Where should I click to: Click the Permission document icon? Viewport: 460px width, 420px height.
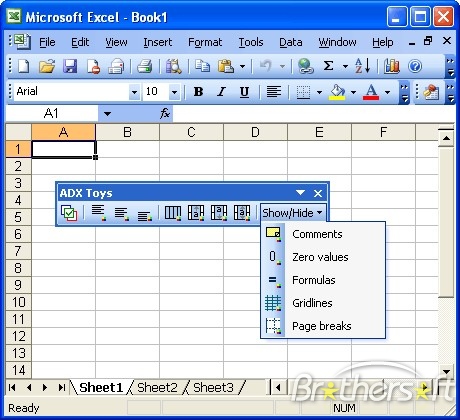tap(93, 66)
